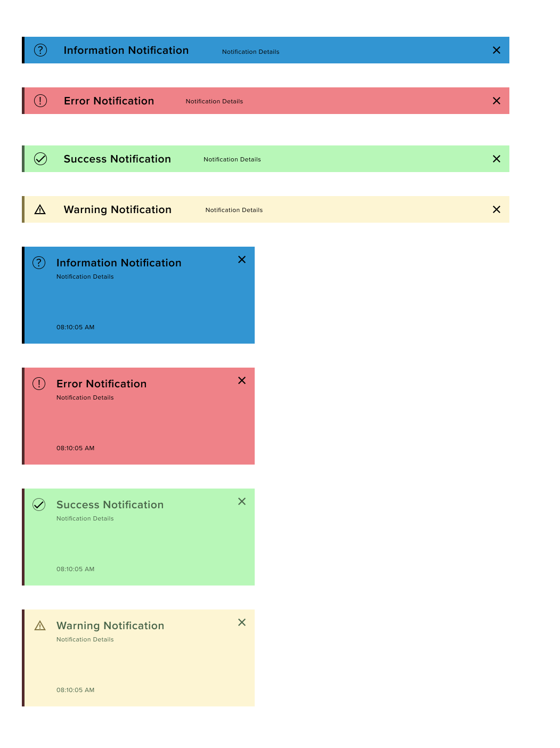Viewport: 560px width, 748px height.
Task: Click Warning Notification title in the toast card
Action: point(110,625)
